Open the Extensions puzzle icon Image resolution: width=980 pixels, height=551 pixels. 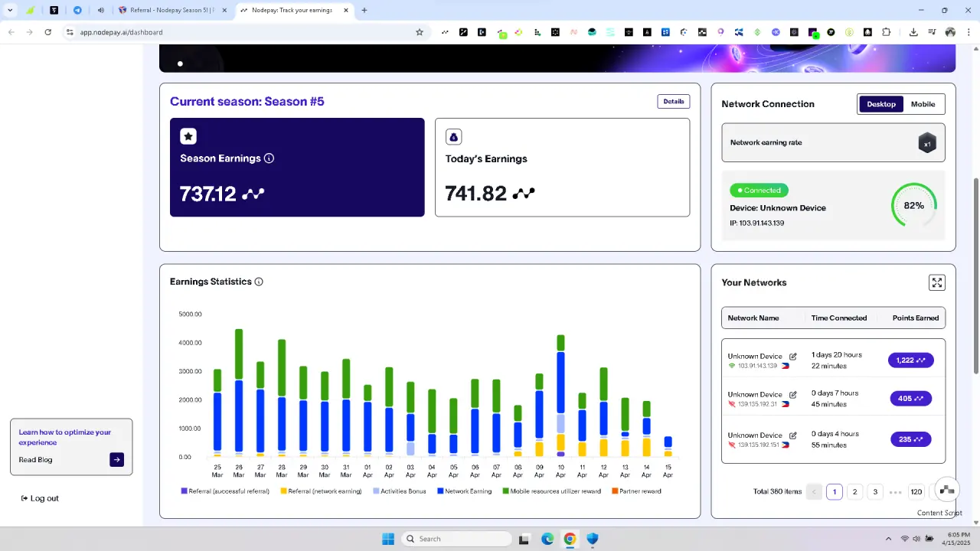coord(887,32)
